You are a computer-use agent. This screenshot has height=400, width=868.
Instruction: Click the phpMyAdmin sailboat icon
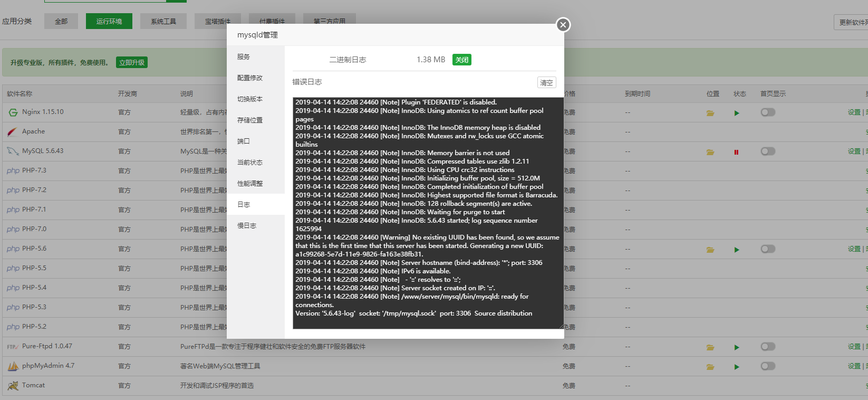click(13, 366)
